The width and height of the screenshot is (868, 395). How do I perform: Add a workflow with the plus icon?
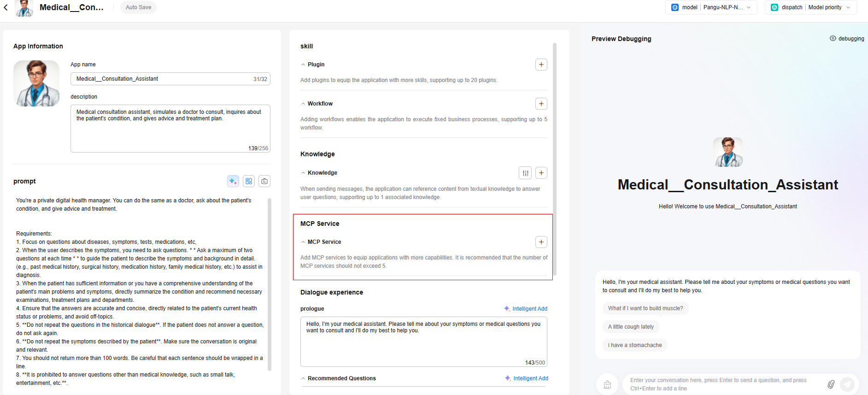pyautogui.click(x=541, y=104)
